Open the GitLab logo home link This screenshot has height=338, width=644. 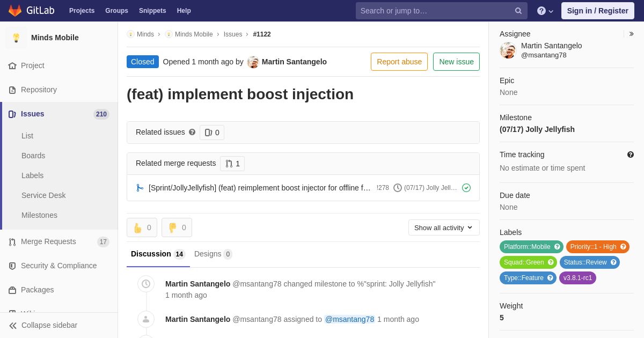click(x=31, y=11)
